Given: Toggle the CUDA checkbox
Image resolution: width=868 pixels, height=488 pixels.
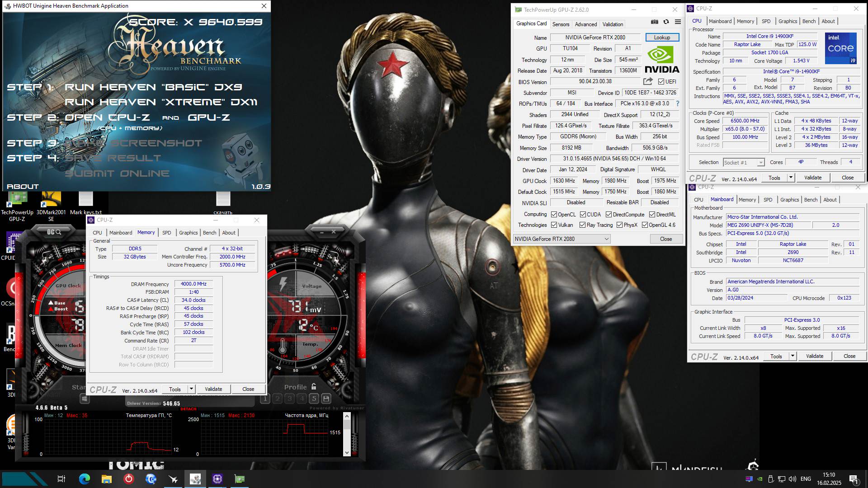Looking at the screenshot, I should [583, 215].
